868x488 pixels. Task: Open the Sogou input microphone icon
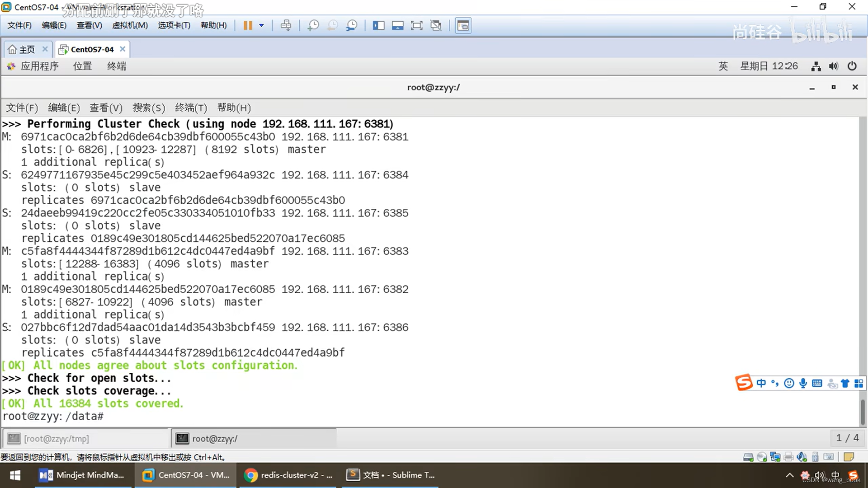coord(803,383)
